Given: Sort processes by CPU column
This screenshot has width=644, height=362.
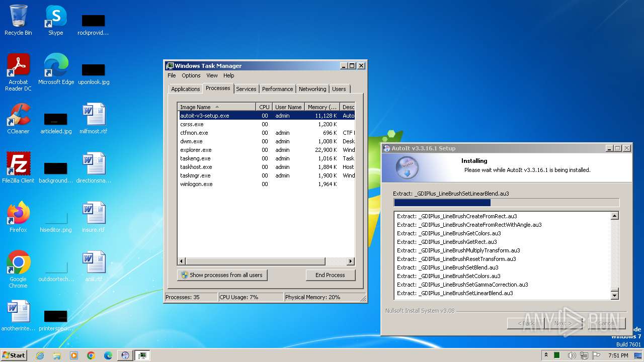Looking at the screenshot, I should pyautogui.click(x=264, y=107).
